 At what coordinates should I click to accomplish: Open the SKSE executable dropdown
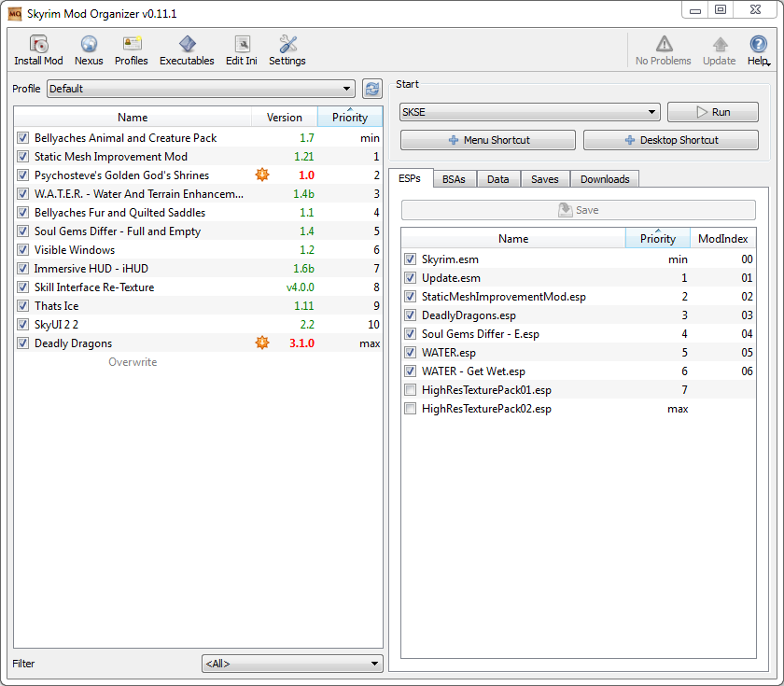[x=529, y=112]
